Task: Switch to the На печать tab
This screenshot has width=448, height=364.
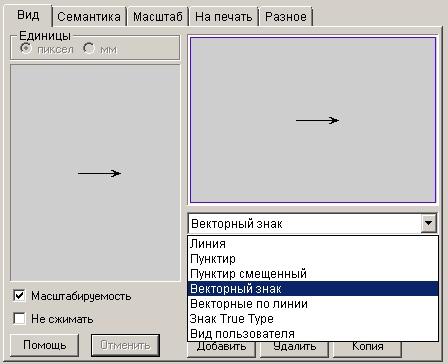Action: pos(223,17)
